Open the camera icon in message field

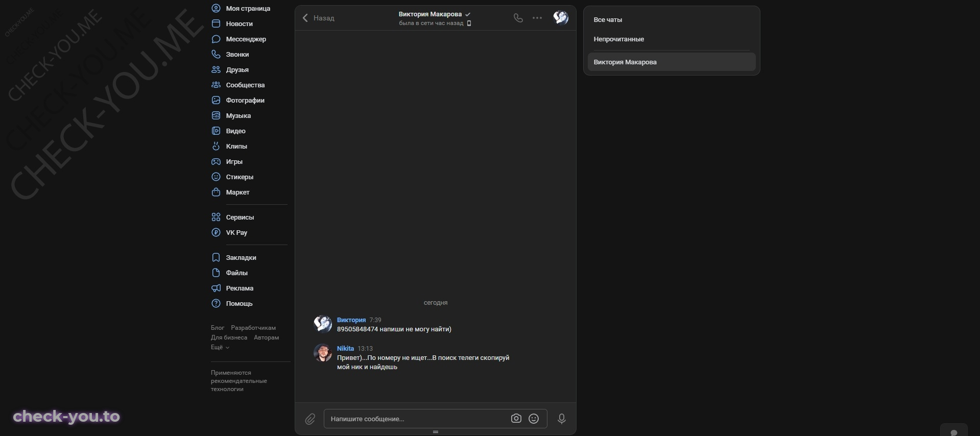tap(516, 419)
